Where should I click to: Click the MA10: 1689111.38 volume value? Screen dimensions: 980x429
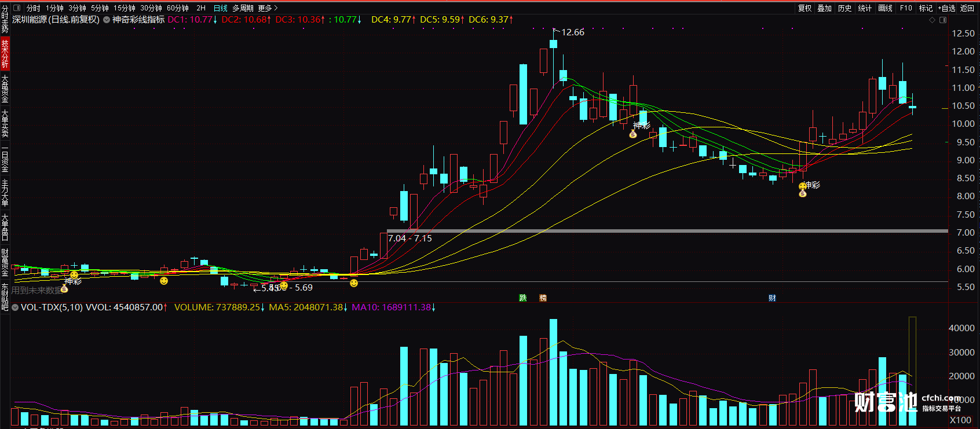click(391, 307)
